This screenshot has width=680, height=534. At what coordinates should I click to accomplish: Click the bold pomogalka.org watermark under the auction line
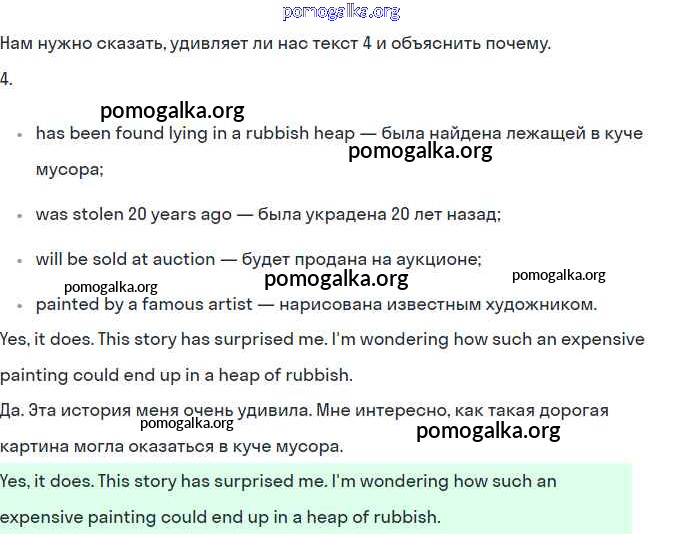click(336, 279)
